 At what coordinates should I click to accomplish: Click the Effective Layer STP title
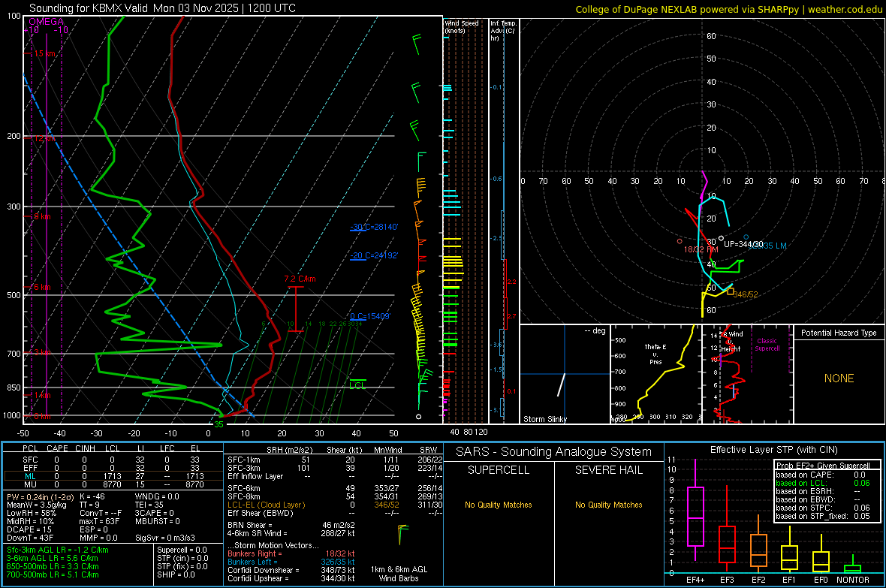[x=773, y=450]
